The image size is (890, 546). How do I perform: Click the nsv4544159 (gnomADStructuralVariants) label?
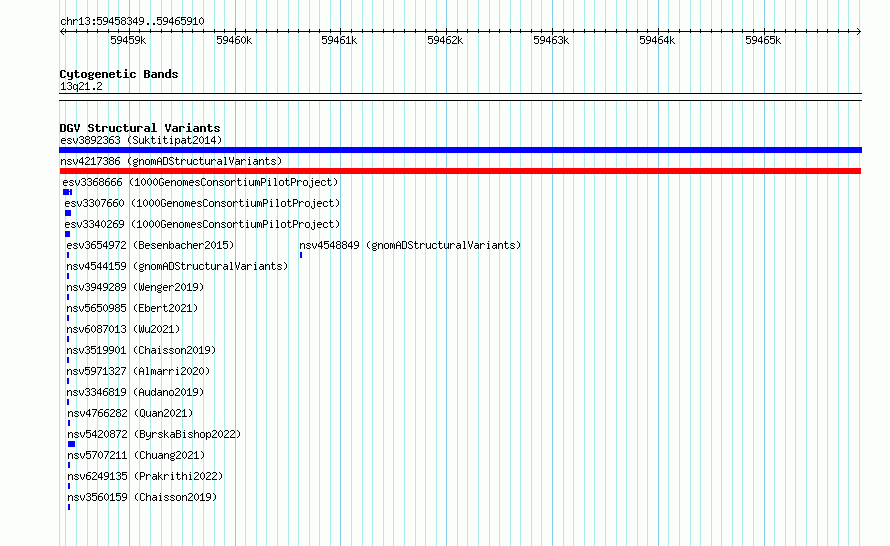point(177,266)
